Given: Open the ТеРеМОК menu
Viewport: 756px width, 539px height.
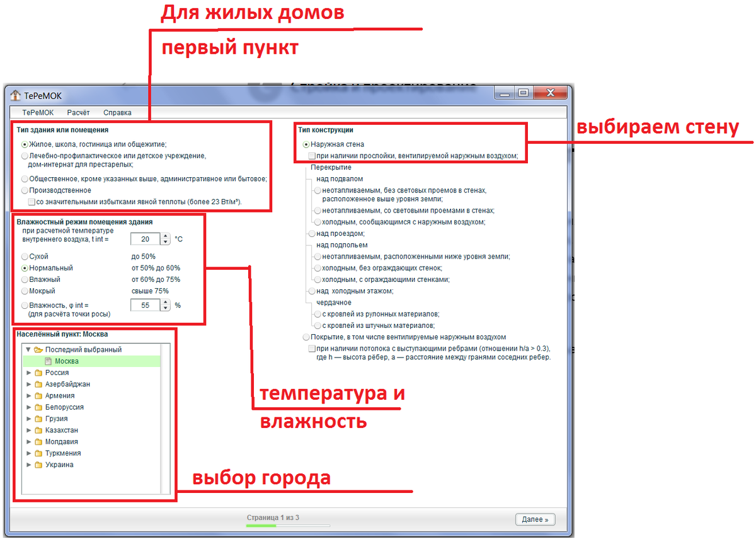Looking at the screenshot, I should tap(38, 113).
